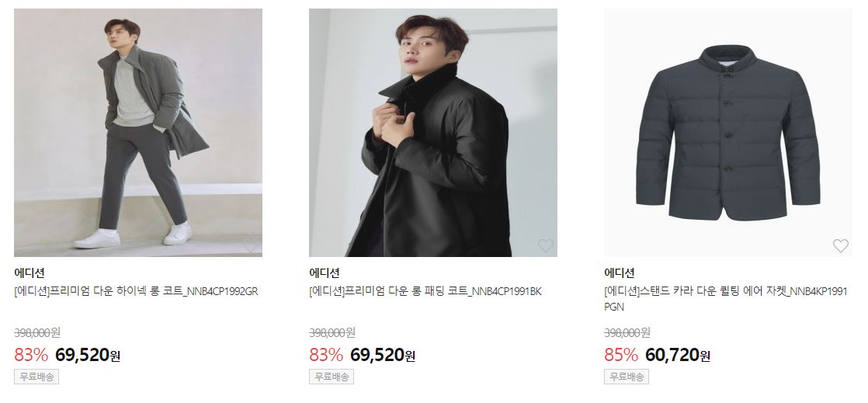The width and height of the screenshot is (868, 403).
Task: Click 에디션 brand name above the long padding coat title
Action: pos(324,273)
